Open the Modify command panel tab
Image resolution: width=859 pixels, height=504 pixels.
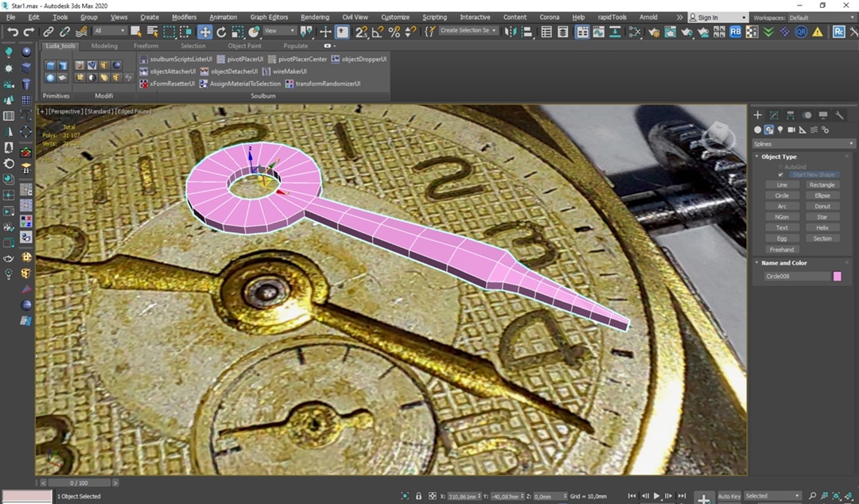click(x=774, y=115)
